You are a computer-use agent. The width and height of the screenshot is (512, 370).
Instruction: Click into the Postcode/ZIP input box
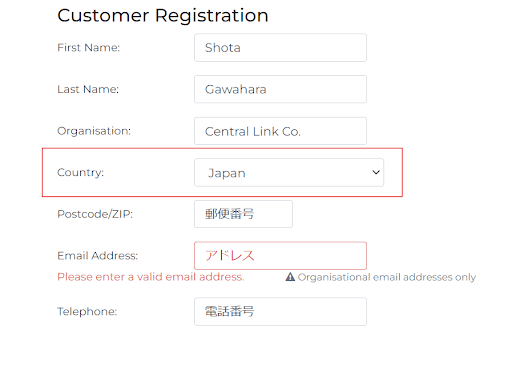point(243,214)
